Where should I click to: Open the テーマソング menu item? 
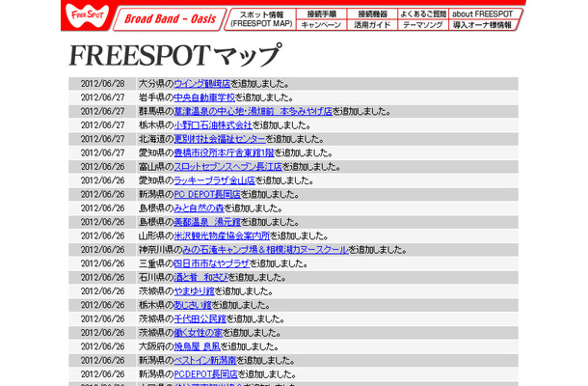[x=422, y=25]
